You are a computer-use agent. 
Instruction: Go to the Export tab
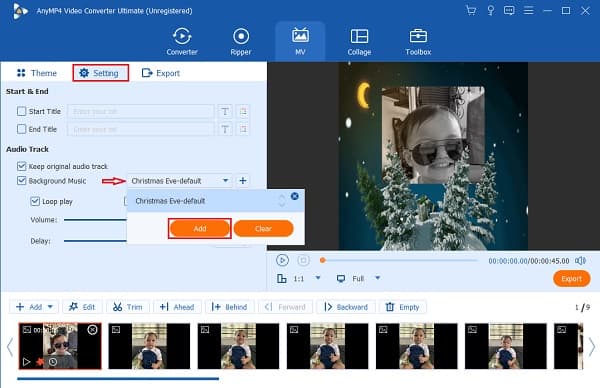pos(160,73)
